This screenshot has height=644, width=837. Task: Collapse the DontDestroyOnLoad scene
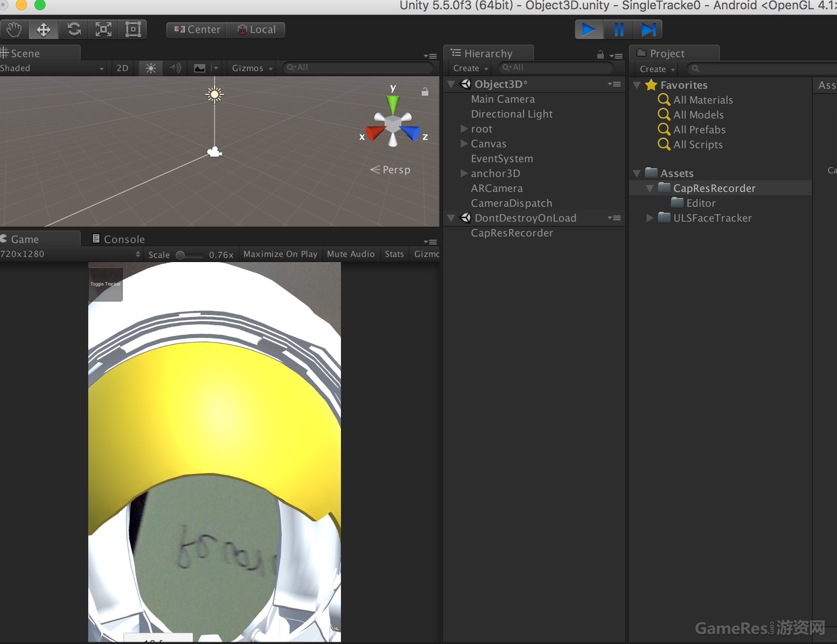451,218
